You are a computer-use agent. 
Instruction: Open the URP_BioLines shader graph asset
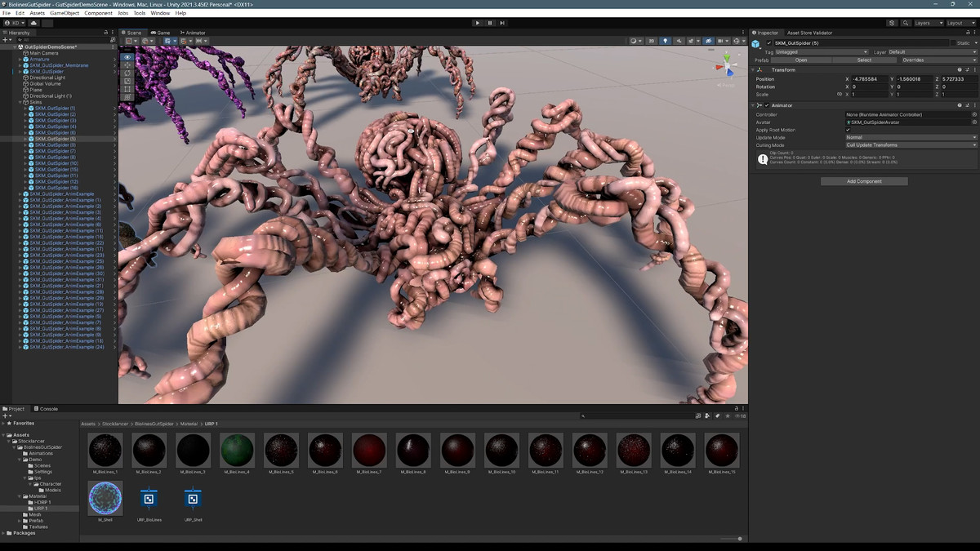tap(149, 499)
